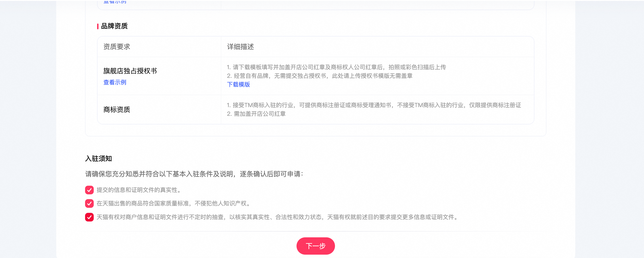Click the 请确保您充分知悉 instruction sentence
The image size is (644, 258).
coord(194,174)
